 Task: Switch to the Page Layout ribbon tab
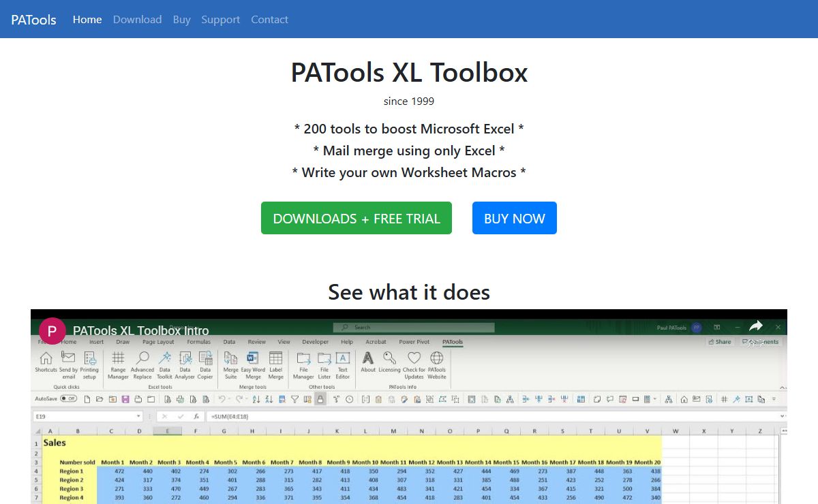(x=158, y=342)
